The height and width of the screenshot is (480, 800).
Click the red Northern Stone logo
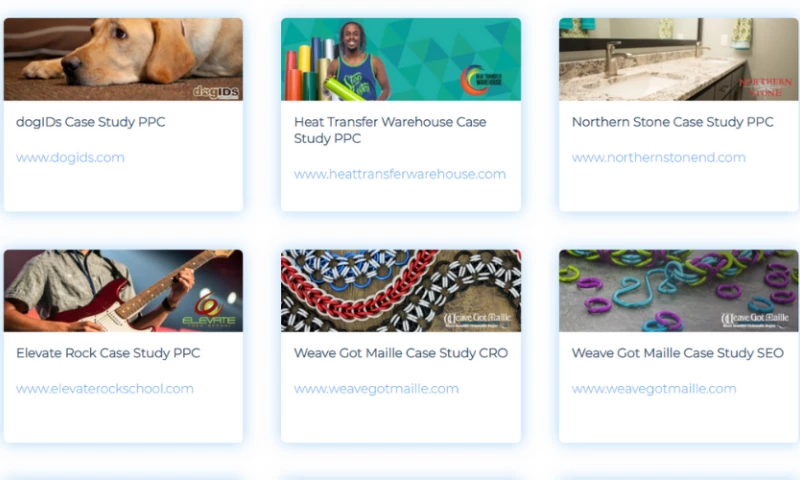765,87
